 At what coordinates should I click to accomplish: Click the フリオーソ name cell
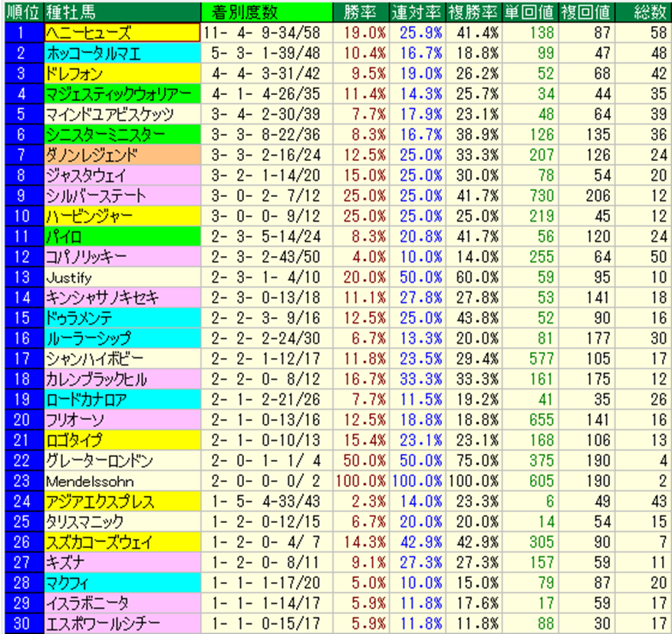point(123,420)
